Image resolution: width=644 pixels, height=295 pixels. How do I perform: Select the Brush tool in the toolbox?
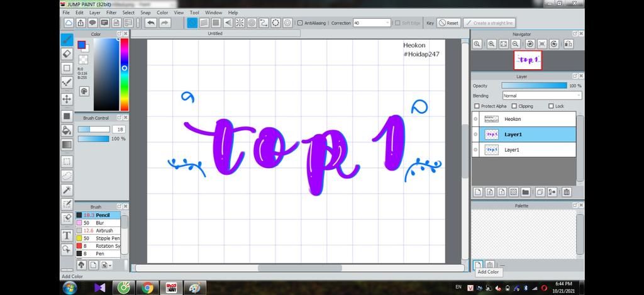tap(67, 40)
